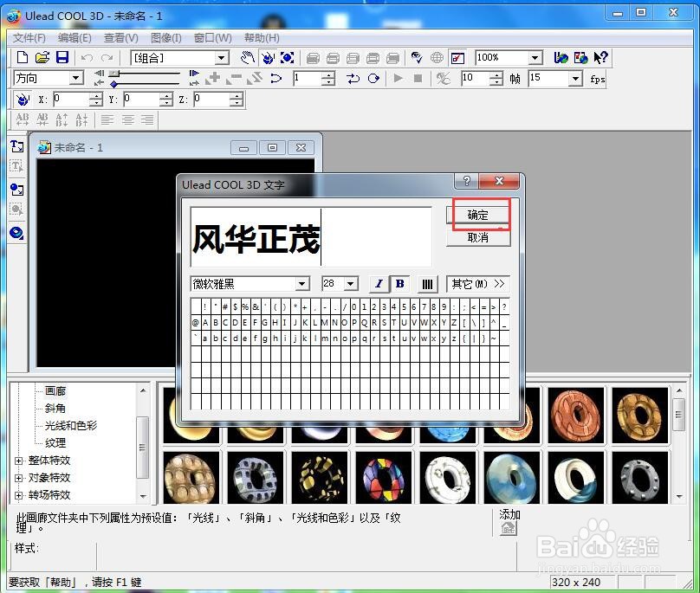Click the Insert geometric object torus icon
700x593 pixels.
(17, 233)
